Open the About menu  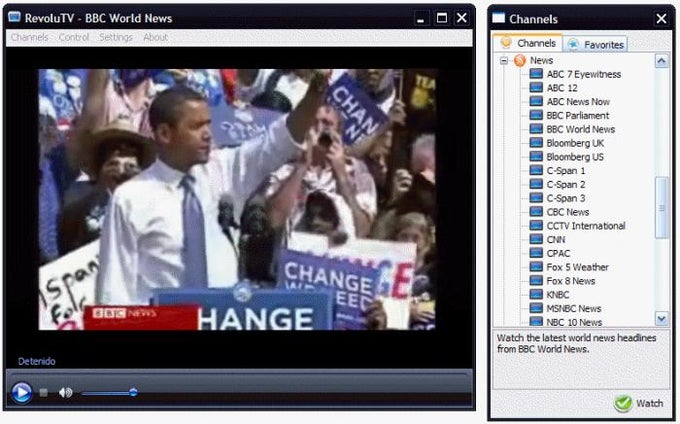coord(155,37)
